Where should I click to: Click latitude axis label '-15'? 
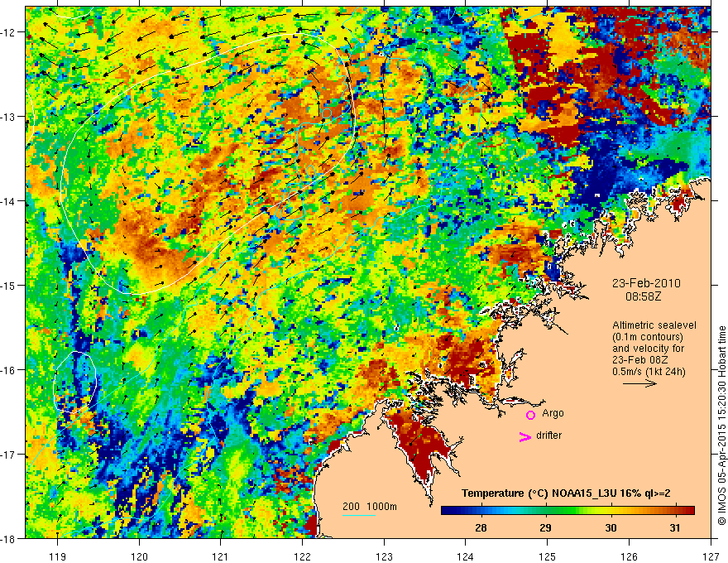click(x=8, y=286)
